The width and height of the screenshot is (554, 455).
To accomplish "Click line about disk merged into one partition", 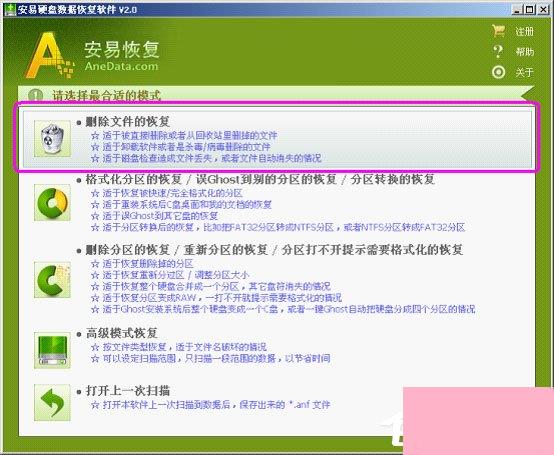I will click(x=211, y=286).
